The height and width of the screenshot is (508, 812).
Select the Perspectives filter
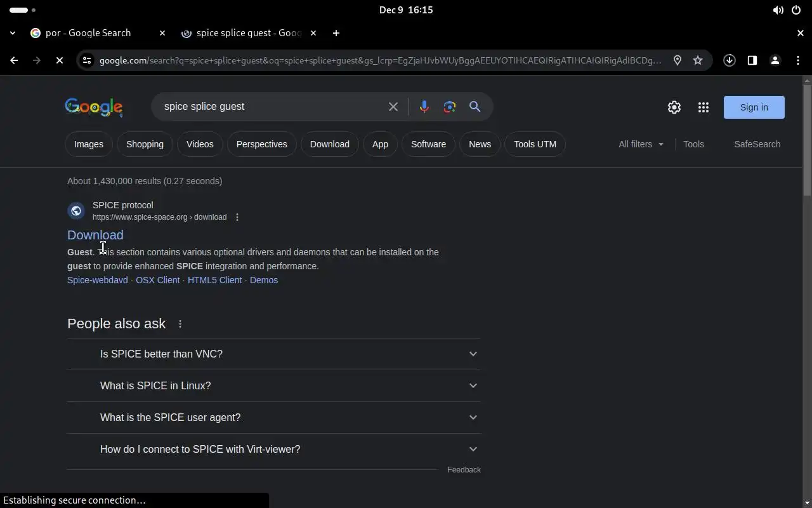coord(261,144)
